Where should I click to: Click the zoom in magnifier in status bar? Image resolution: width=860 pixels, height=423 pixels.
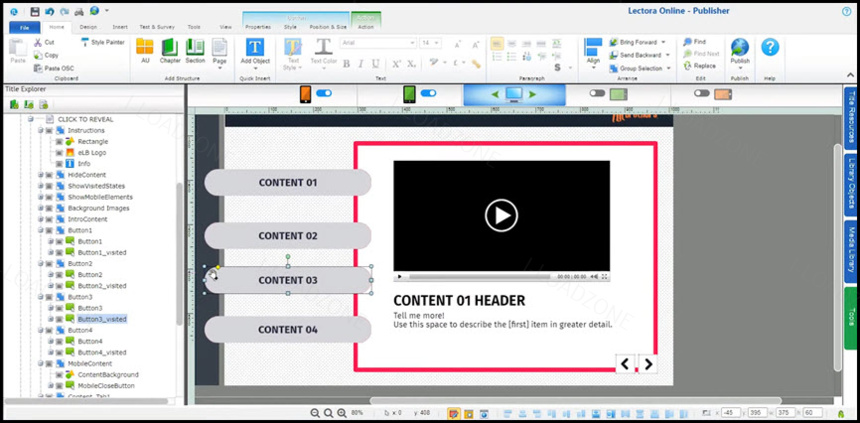pyautogui.click(x=341, y=413)
